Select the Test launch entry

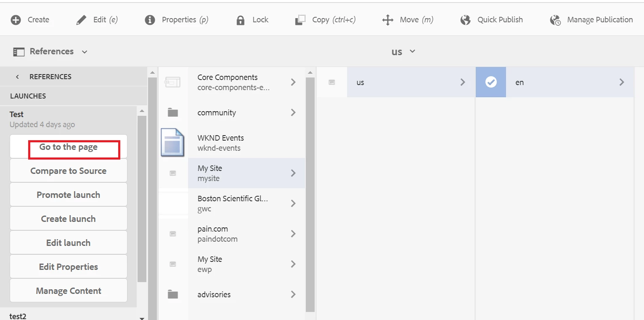tap(16, 115)
